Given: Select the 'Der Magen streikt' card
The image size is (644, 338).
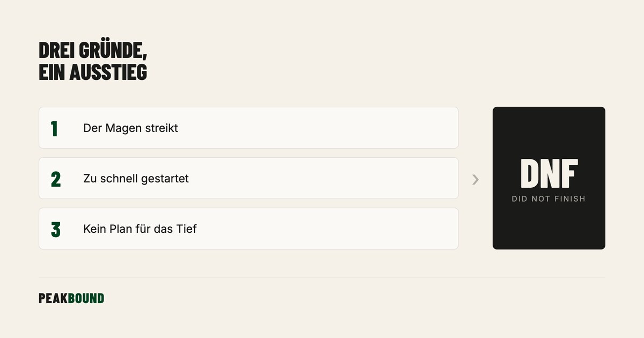Looking at the screenshot, I should click(248, 128).
